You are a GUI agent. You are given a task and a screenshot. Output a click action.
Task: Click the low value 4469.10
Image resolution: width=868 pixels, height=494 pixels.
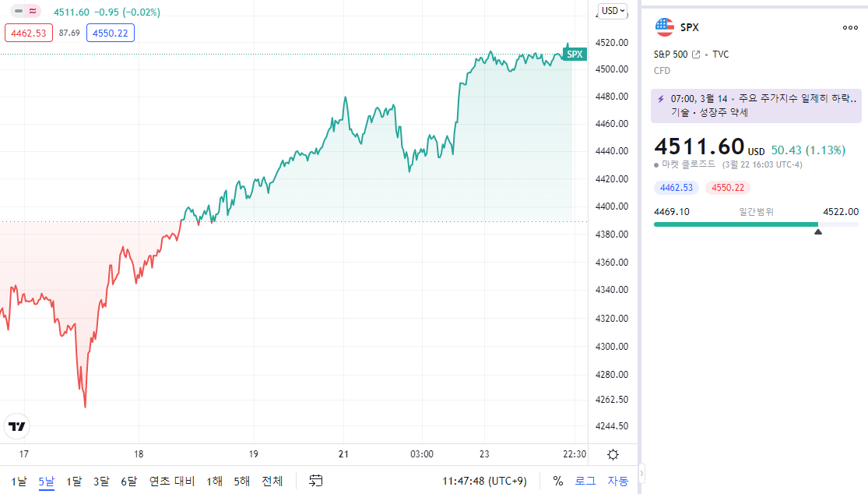[x=672, y=212]
